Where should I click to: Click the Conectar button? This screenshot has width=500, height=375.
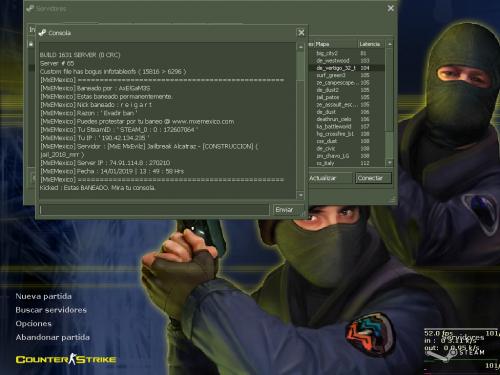pos(373,178)
